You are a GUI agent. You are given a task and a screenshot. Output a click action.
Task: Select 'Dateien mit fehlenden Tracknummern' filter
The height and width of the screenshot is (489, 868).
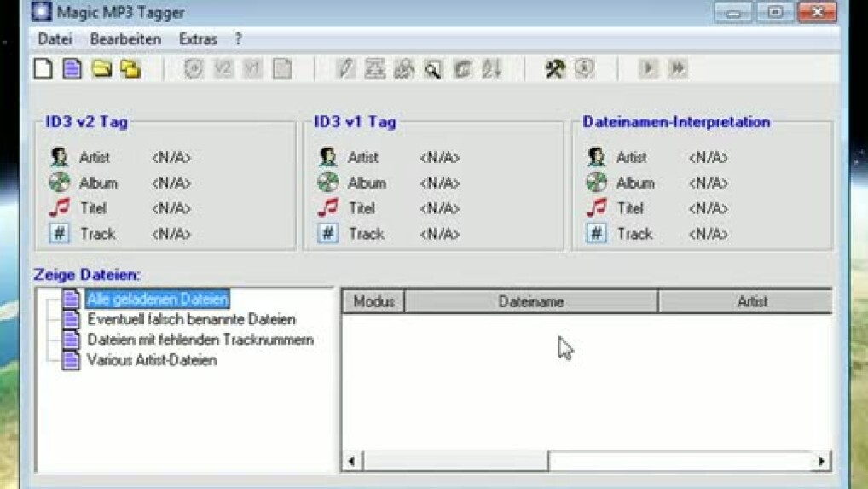click(200, 340)
